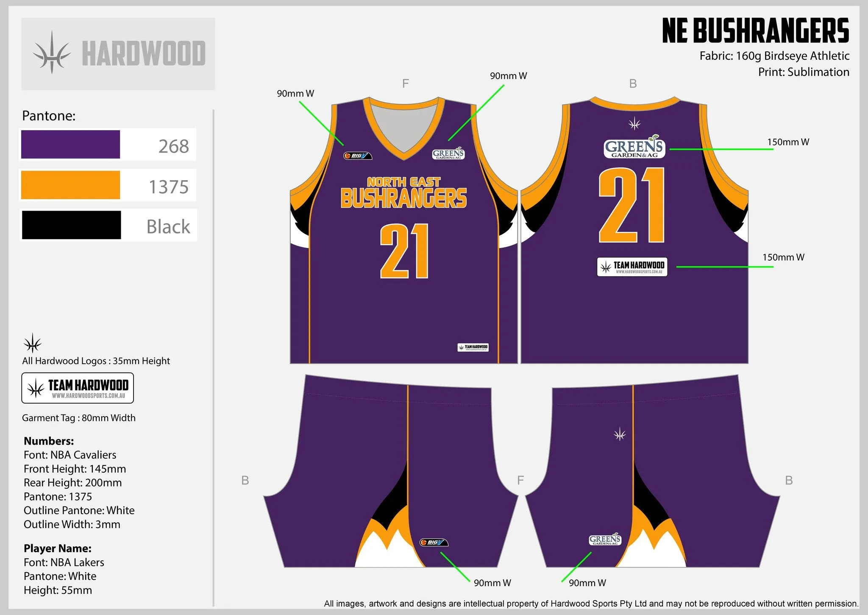Screen dimensions: 868x615
Task: Click 'Font: NBA Cavaliers'
Action: point(70,455)
